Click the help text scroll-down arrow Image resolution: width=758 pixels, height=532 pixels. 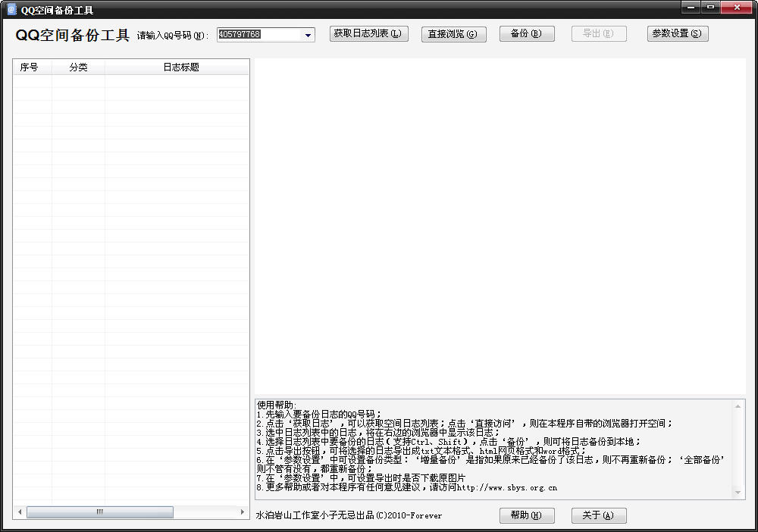point(738,493)
